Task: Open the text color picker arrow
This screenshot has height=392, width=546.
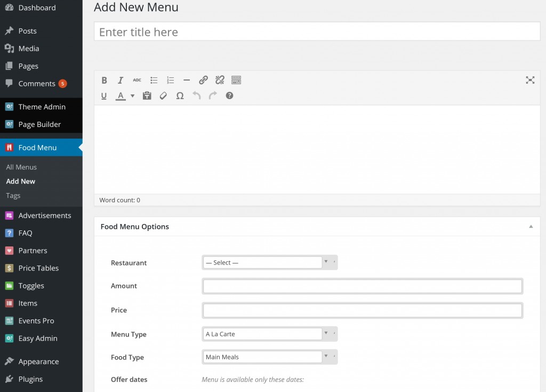Action: coord(133,96)
